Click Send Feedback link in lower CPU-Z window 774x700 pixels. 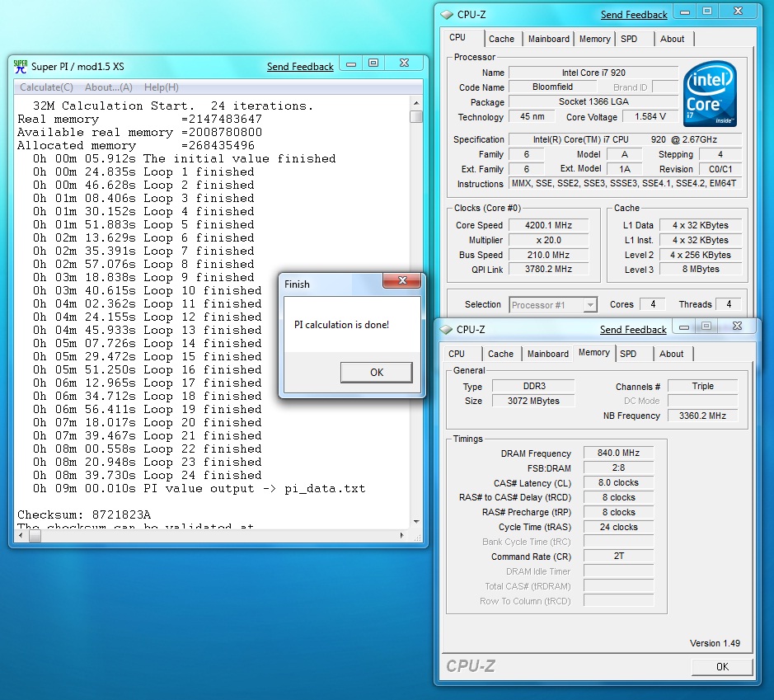point(633,330)
